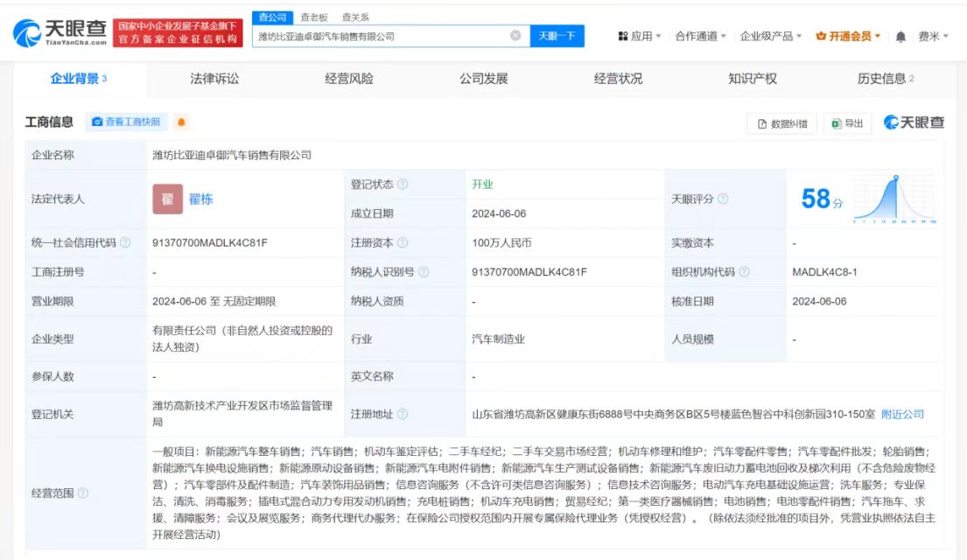Click the 工商信息 section heading

[x=49, y=122]
